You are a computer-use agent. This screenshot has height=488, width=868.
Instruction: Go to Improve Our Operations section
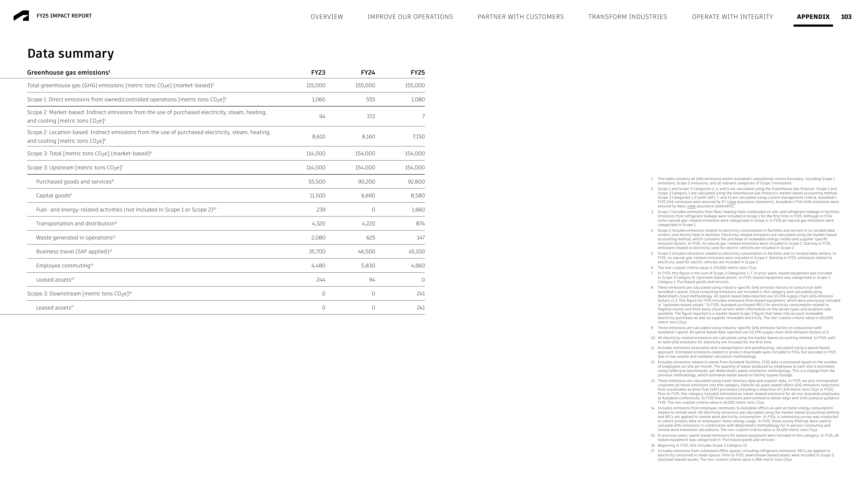tap(410, 17)
